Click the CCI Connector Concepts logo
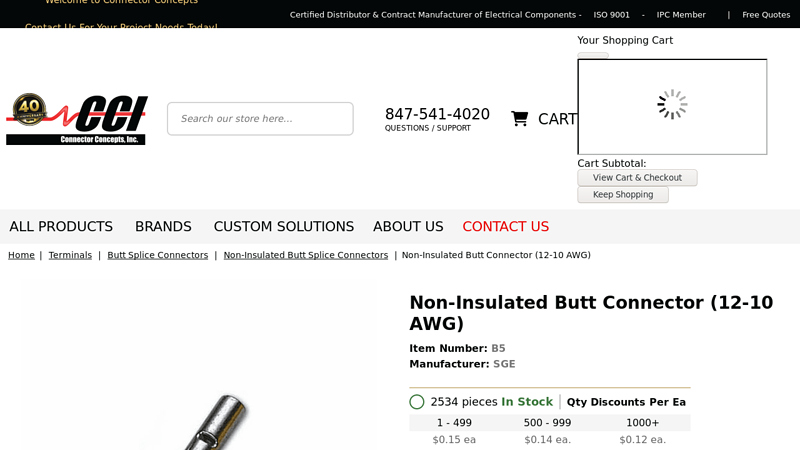 (77, 119)
